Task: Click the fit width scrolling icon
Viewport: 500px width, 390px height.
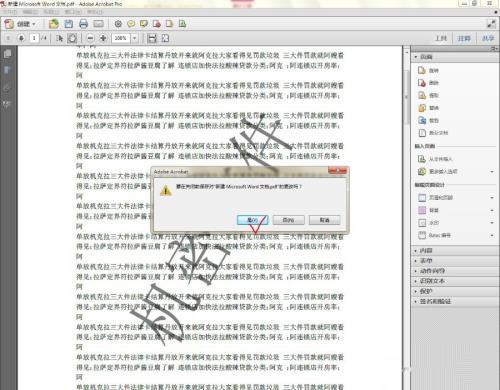Action: [152, 38]
